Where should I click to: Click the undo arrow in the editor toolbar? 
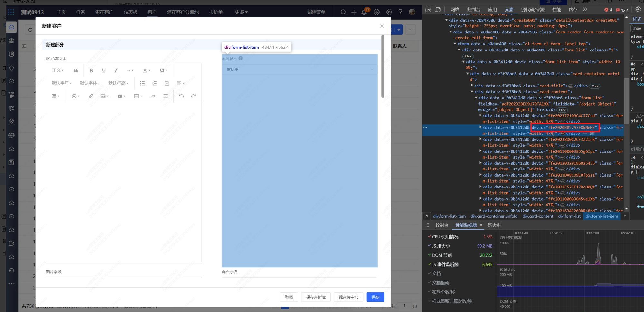(181, 96)
